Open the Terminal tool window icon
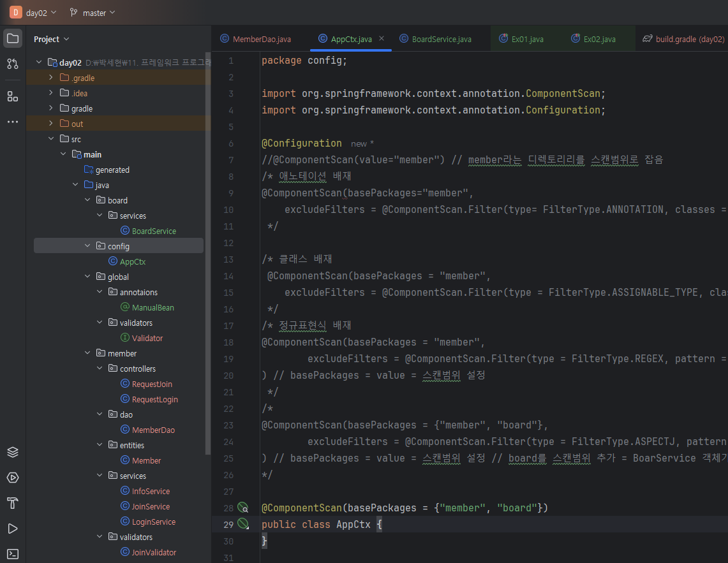This screenshot has width=728, height=563. point(13,553)
